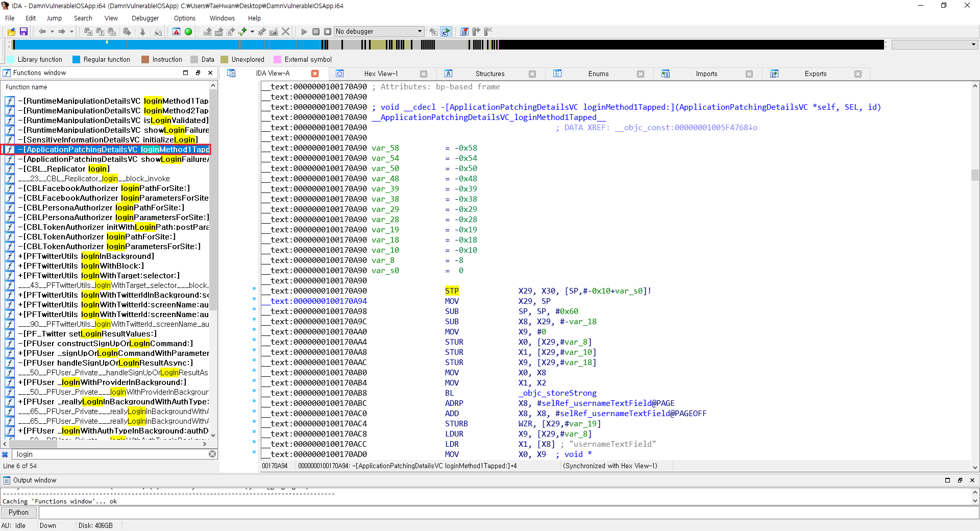Viewport: 980px width, 531px height.
Task: Click the External symbol legend color swatch
Action: [277, 60]
